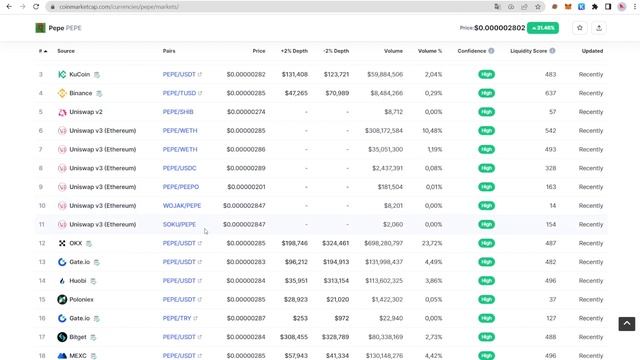Open Gate.io PEPE/TRY pair link
Screen dimensions: 640x360
[177, 318]
